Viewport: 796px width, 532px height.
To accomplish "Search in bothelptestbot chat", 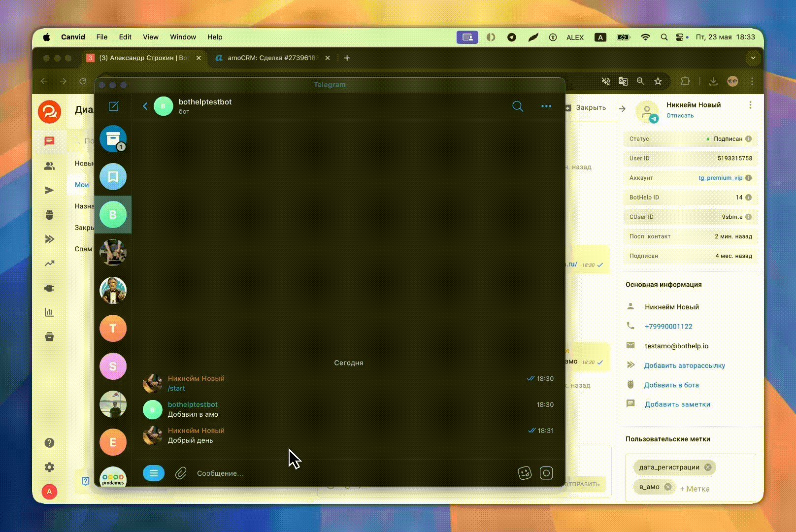I will tap(518, 106).
